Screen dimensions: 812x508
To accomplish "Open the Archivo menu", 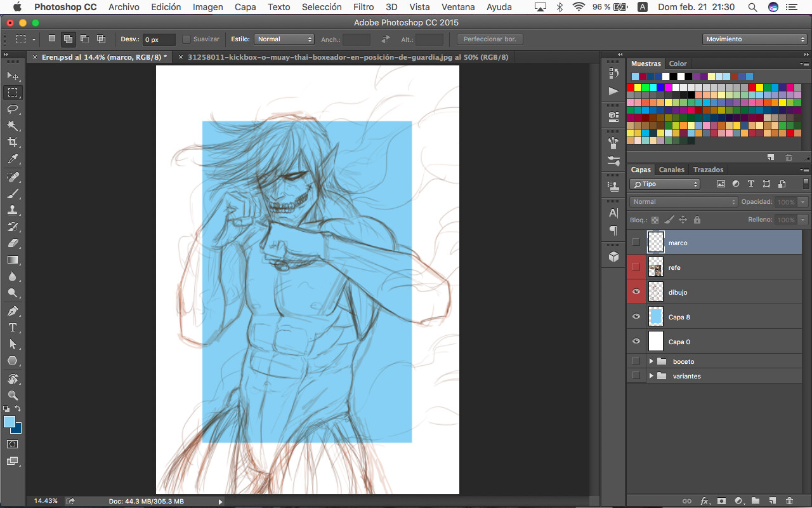I will pos(124,7).
